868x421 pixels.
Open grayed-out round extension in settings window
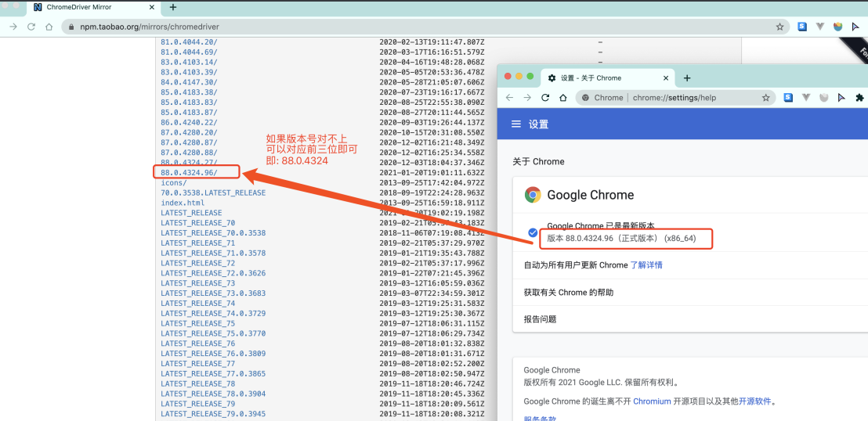pyautogui.click(x=823, y=97)
